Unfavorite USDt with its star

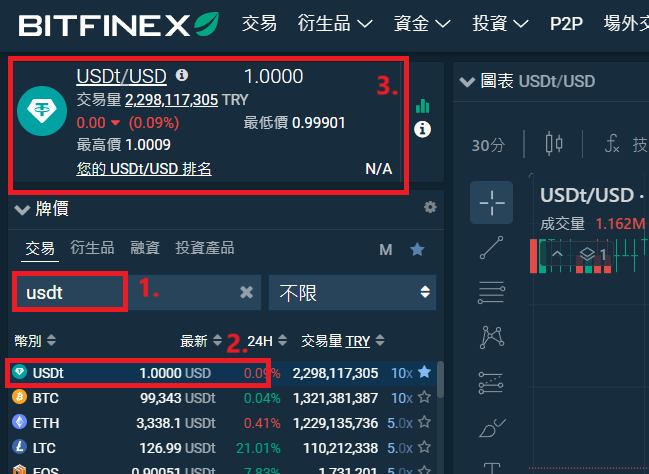[424, 372]
